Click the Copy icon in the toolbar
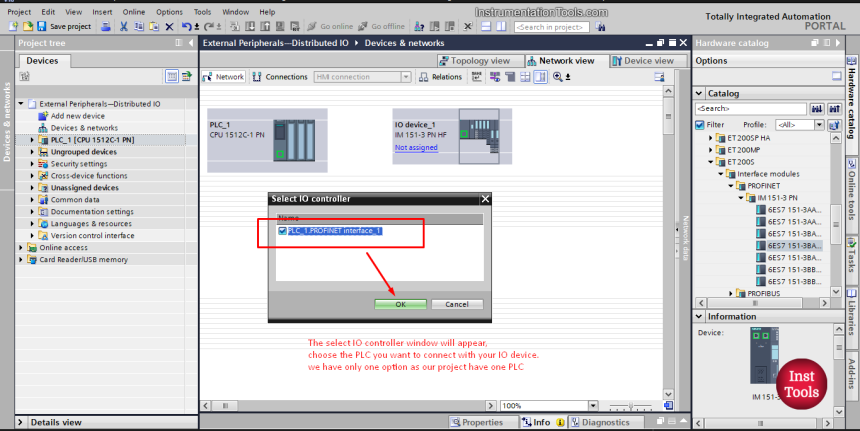Image resolution: width=860 pixels, height=431 pixels. (x=139, y=26)
